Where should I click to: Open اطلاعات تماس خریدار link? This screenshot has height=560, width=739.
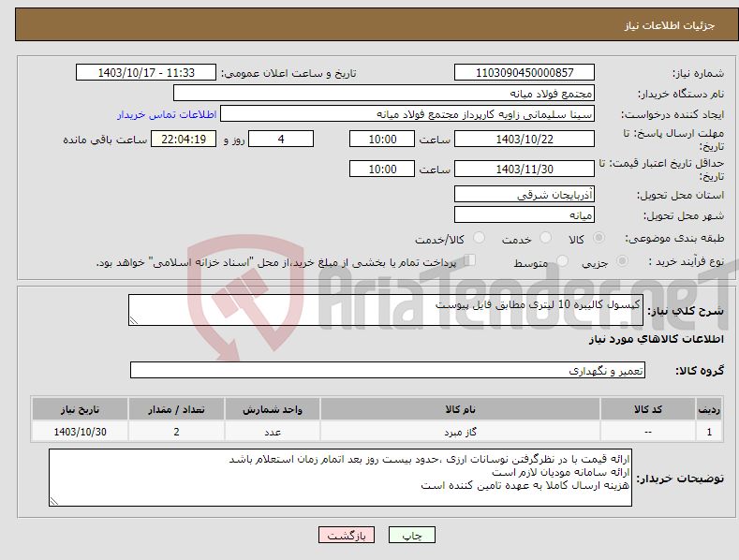point(167,114)
